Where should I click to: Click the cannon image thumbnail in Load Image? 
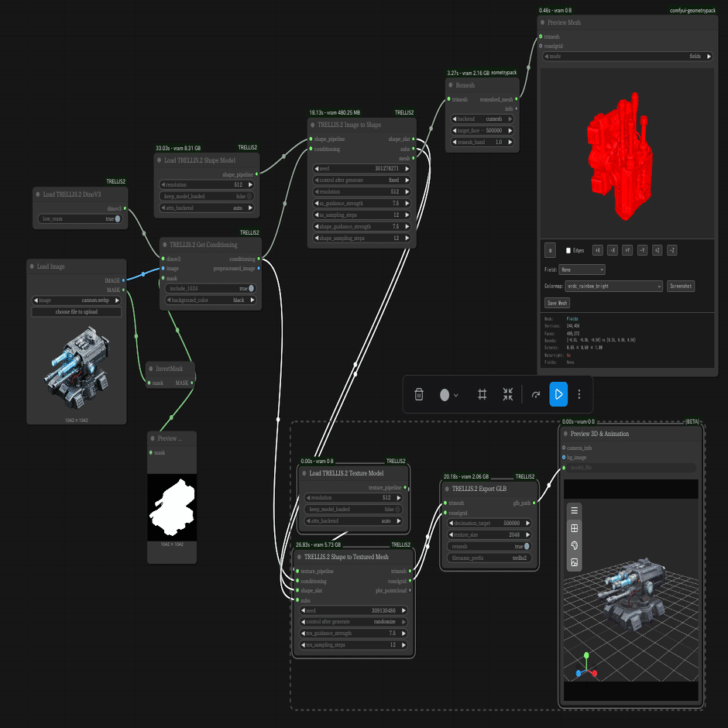77,368
